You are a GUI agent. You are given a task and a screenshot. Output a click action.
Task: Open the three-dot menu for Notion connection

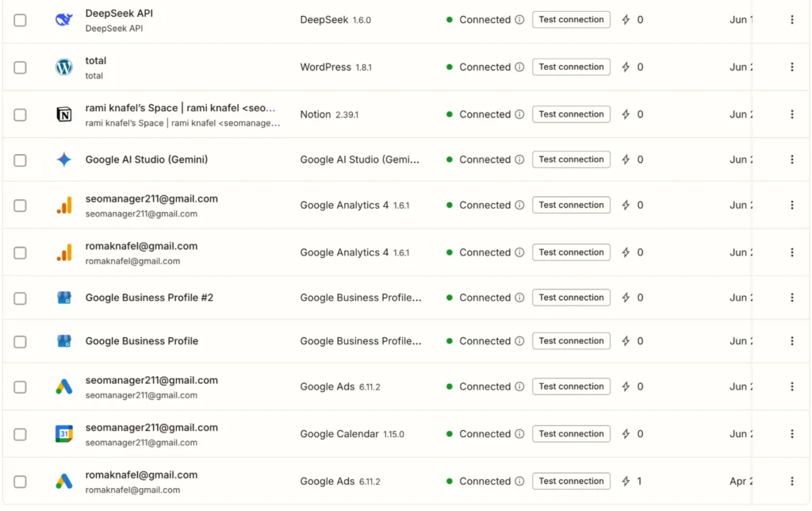coord(792,114)
